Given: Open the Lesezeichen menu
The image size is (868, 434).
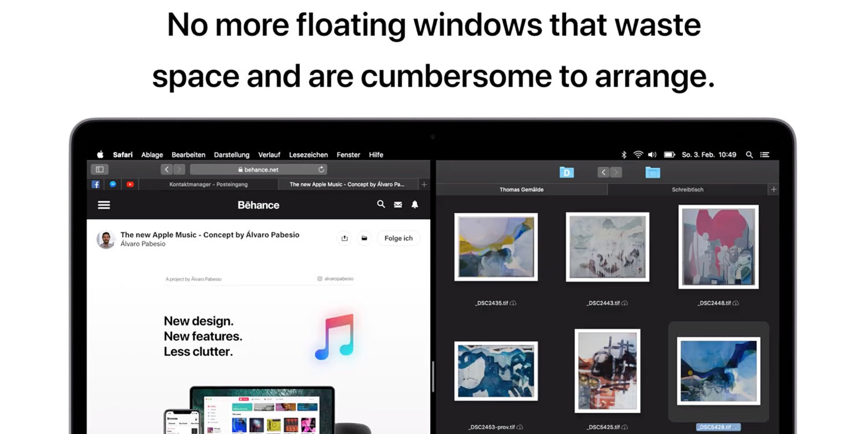Looking at the screenshot, I should pyautogui.click(x=308, y=155).
